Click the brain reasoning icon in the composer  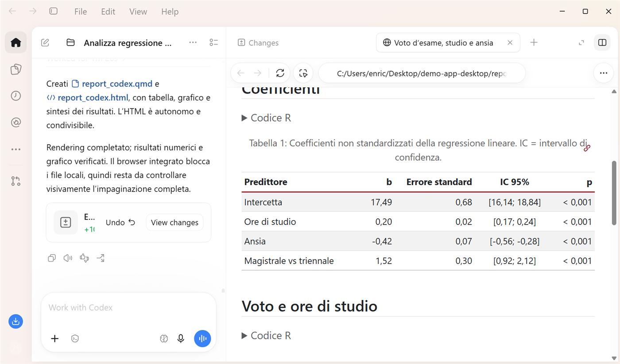(164, 339)
